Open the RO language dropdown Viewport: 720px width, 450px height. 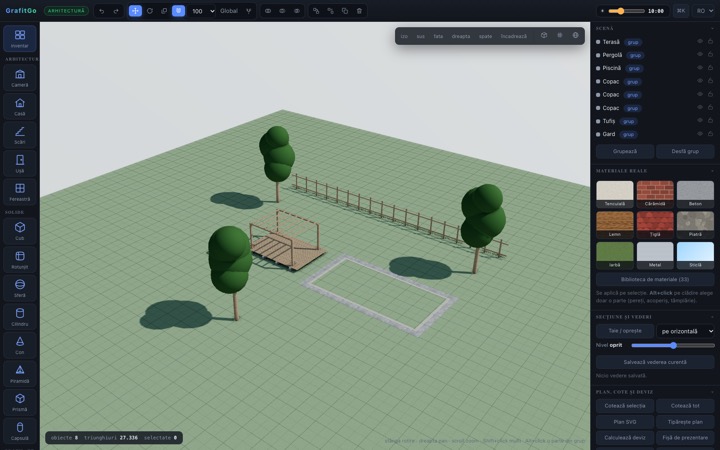705,11
